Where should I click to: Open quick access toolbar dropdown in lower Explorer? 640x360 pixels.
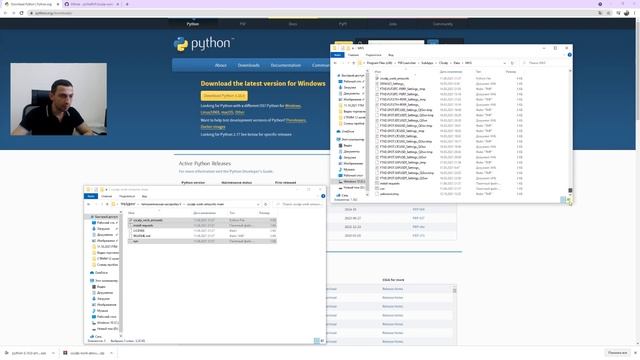[x=107, y=189]
